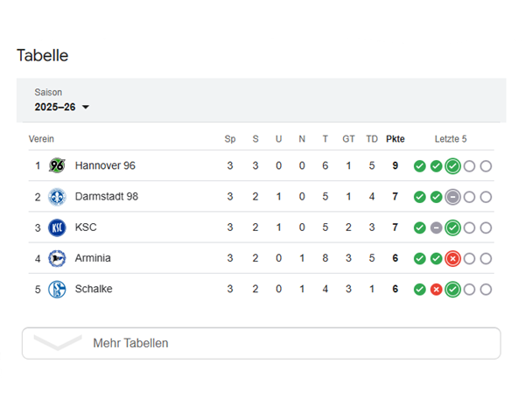Click the Verein column header

click(41, 139)
